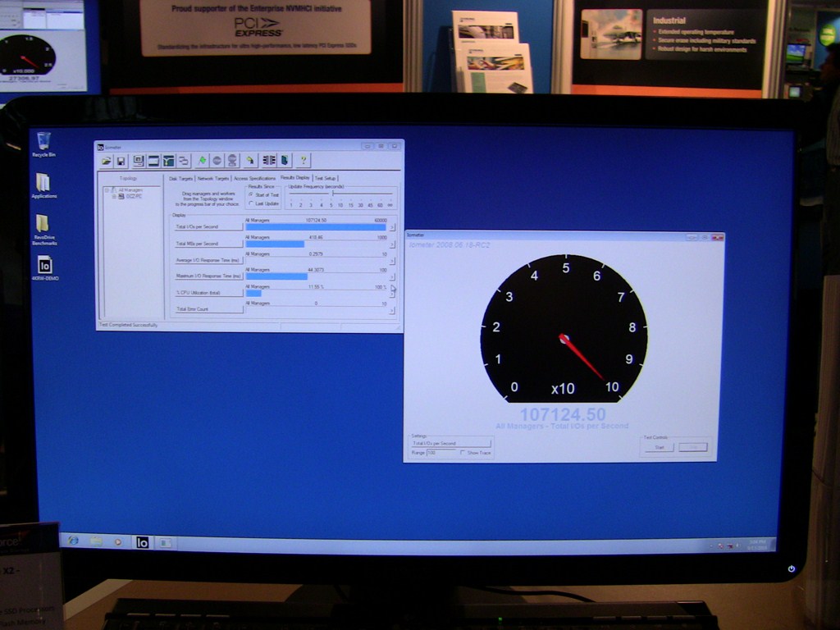Viewport: 840px width, 630px height.
Task: Expand the All Managers tree node
Action: pos(107,190)
